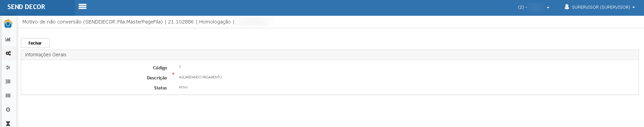Screen dimensions: 644x127
Task: Open the bulleted list sidebar icon
Action: pos(8,96)
